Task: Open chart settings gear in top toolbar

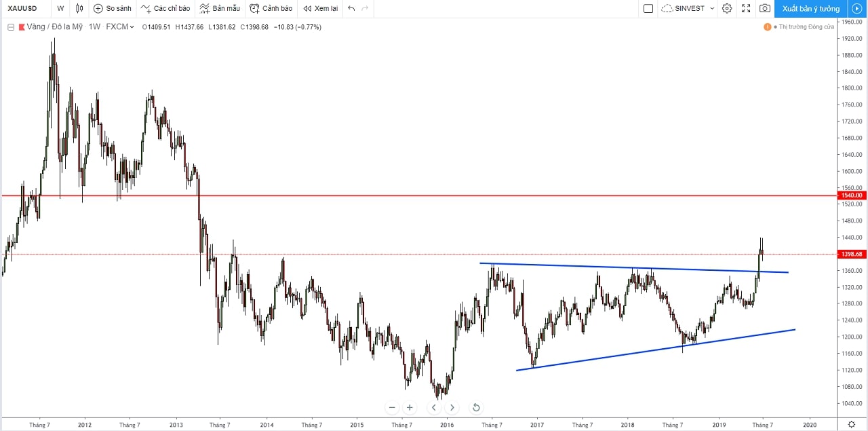Action: (x=727, y=9)
